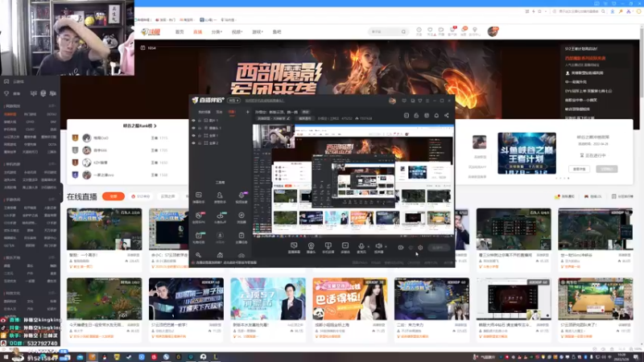
Task: Add a multimedia source (多媒体)
Action: point(345,248)
